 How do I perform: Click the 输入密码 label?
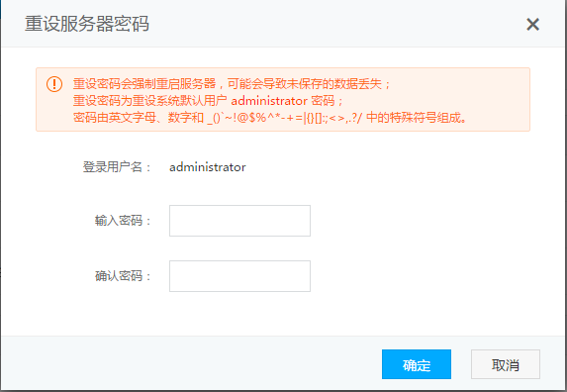coord(123,220)
